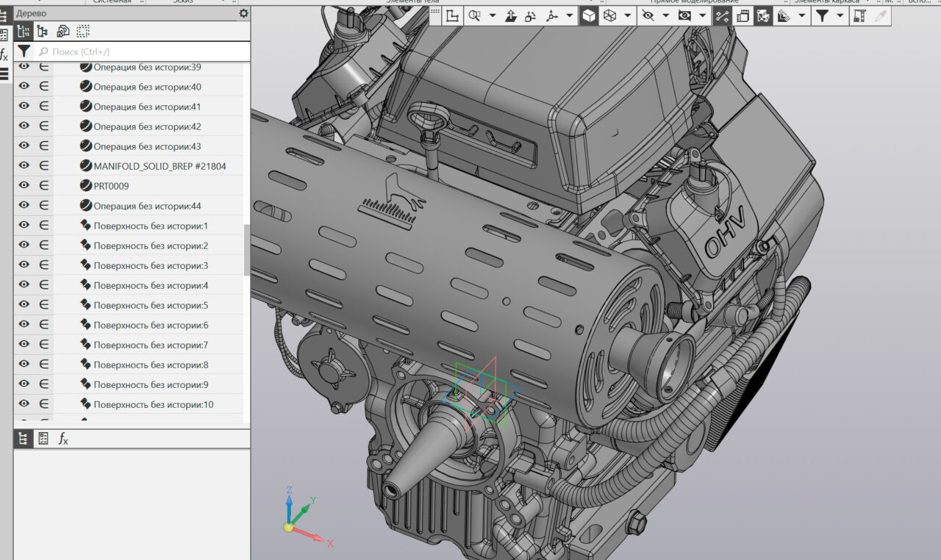Image resolution: width=941 pixels, height=560 pixels.
Task: Click the toolbar drag handle grip before orientation icon
Action: 435,12
